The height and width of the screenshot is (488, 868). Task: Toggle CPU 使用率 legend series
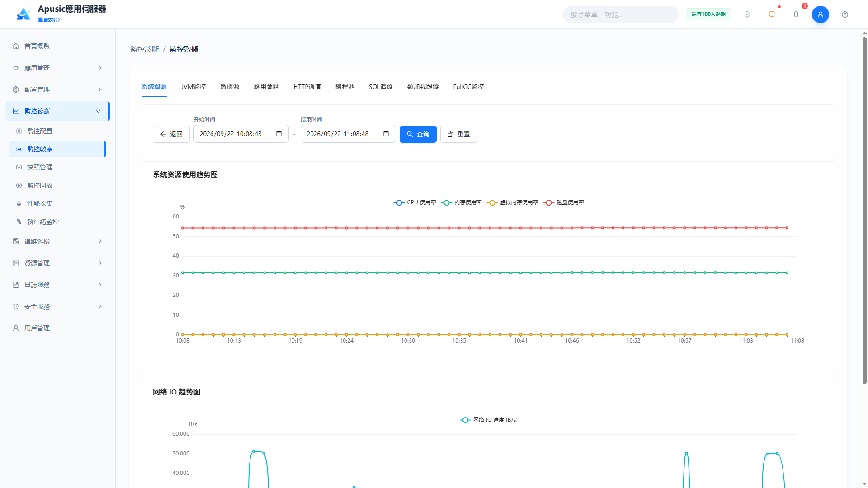[415, 202]
